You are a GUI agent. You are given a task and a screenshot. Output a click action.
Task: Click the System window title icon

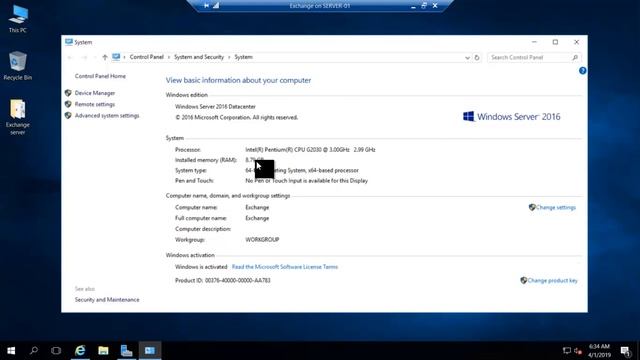(x=69, y=42)
